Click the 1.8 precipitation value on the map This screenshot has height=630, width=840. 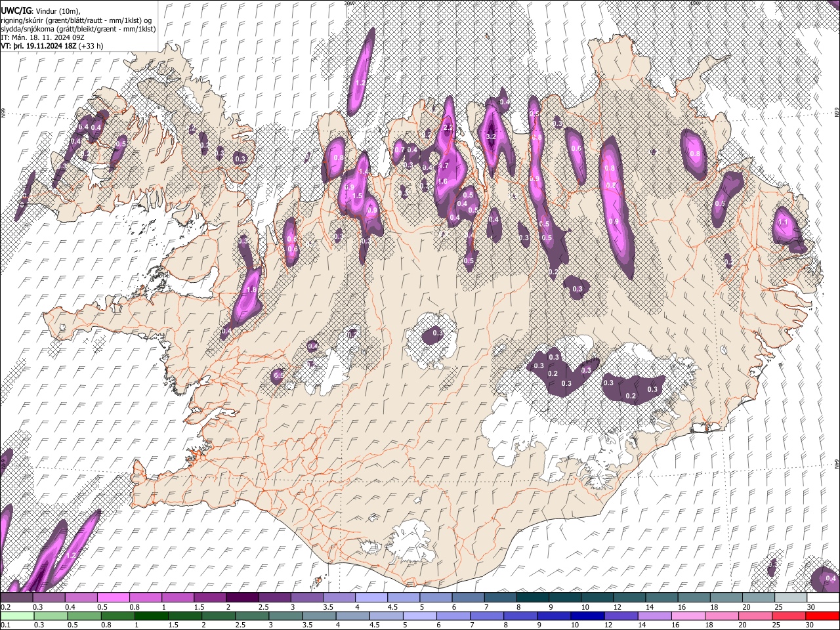point(251,289)
